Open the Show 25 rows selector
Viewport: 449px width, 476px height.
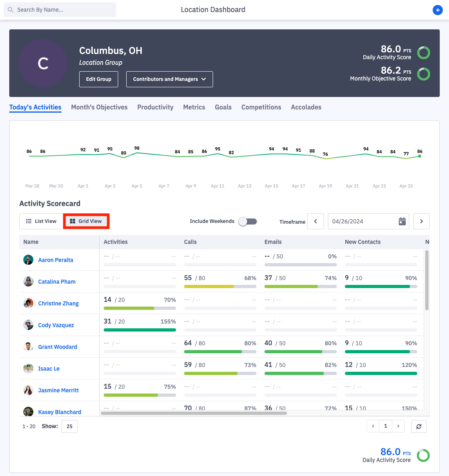70,426
